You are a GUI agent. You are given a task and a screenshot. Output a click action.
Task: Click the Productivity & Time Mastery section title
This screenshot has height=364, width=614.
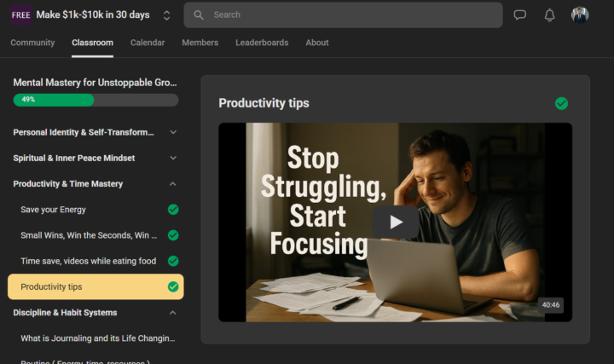pyautogui.click(x=68, y=184)
